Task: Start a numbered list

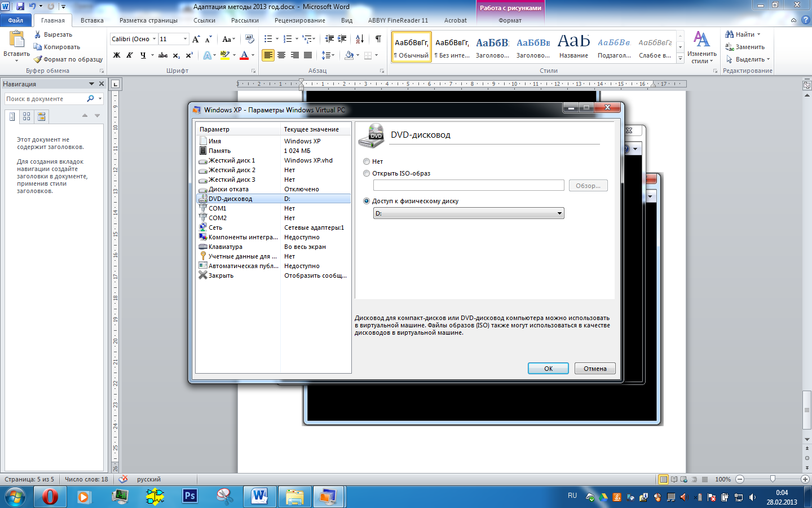Action: point(288,39)
